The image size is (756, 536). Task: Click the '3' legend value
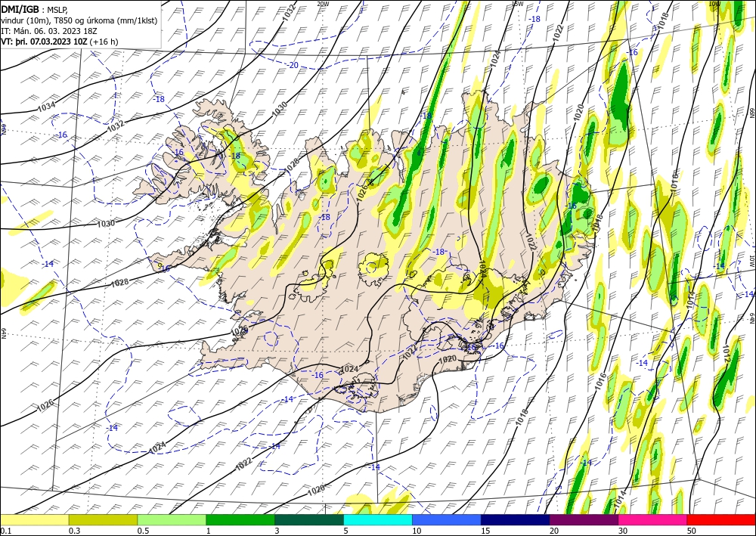coord(277,531)
